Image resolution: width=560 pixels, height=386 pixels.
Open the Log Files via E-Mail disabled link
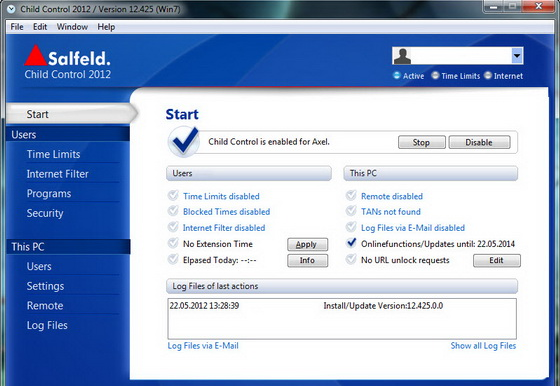[413, 228]
